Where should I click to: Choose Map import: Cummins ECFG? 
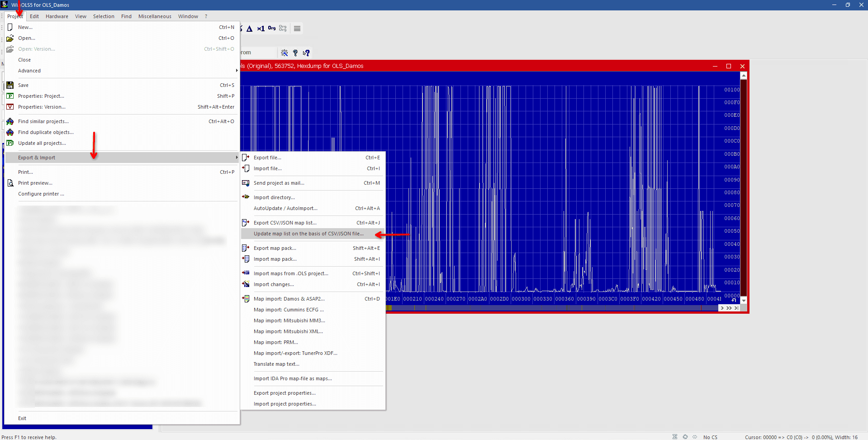313,310
